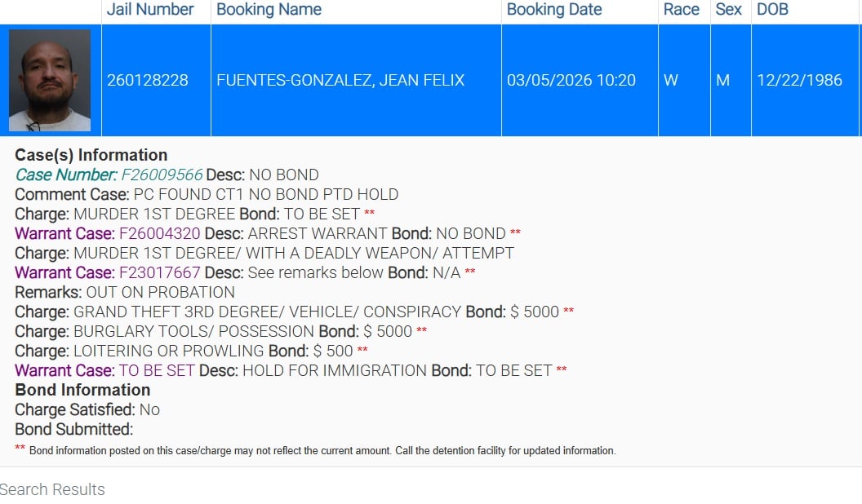Screen dimensions: 862x504
Task: Click the Sex column header
Action: coord(728,9)
